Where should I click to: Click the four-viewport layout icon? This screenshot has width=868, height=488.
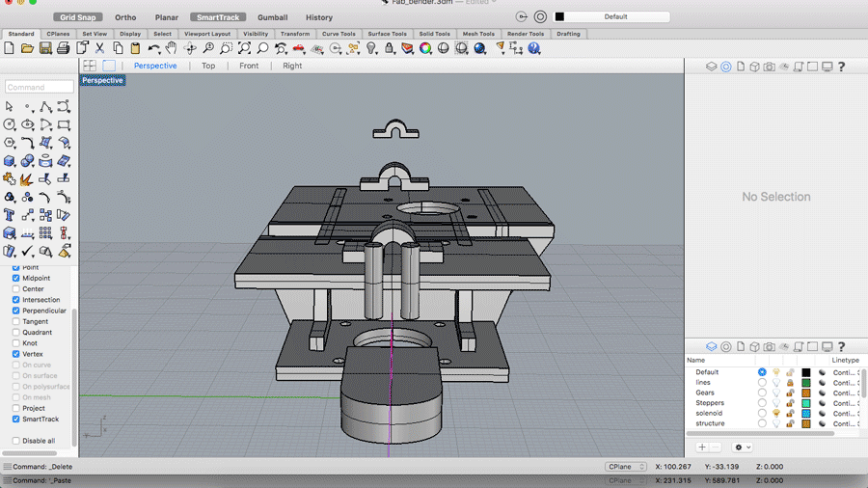[x=90, y=66]
